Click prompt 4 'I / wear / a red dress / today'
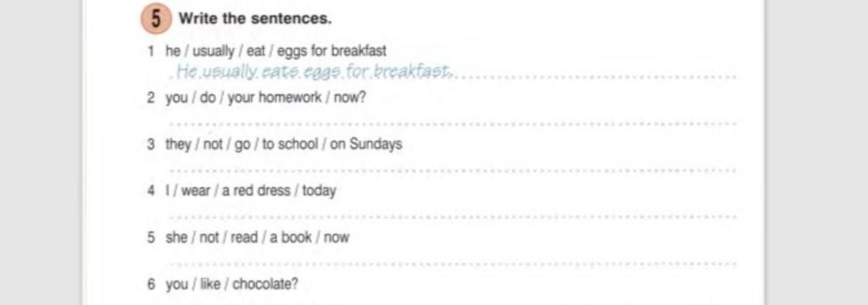Screen dimensions: 868x305 click(x=250, y=191)
